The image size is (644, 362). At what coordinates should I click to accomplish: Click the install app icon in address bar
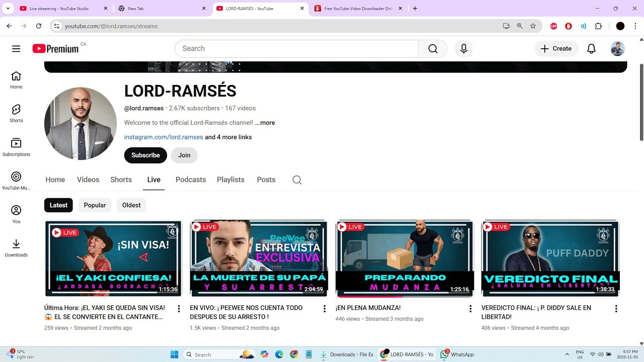506,26
